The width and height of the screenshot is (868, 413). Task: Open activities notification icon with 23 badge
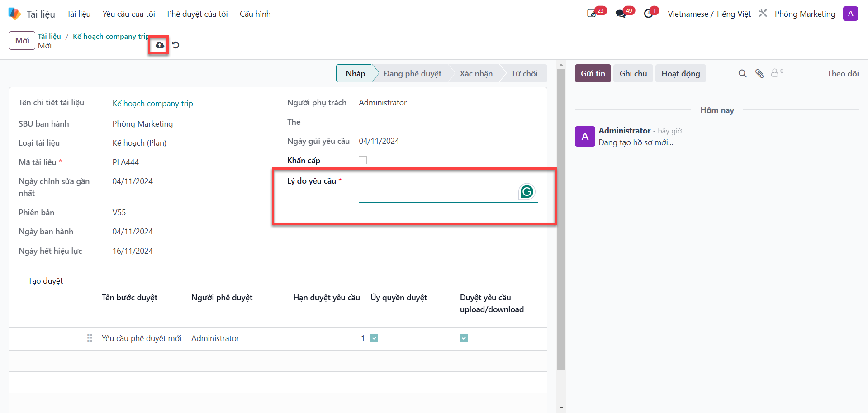[x=592, y=14]
